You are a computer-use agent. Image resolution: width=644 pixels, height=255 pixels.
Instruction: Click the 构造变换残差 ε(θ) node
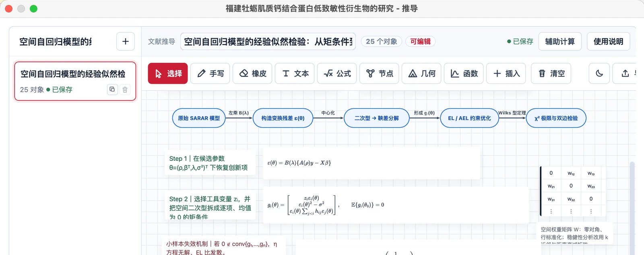(x=283, y=118)
